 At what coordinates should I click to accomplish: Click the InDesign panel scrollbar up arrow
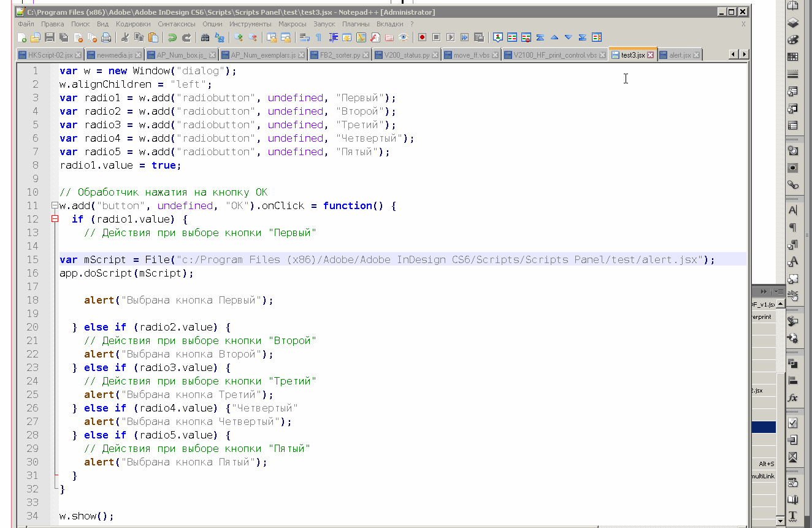[780, 304]
